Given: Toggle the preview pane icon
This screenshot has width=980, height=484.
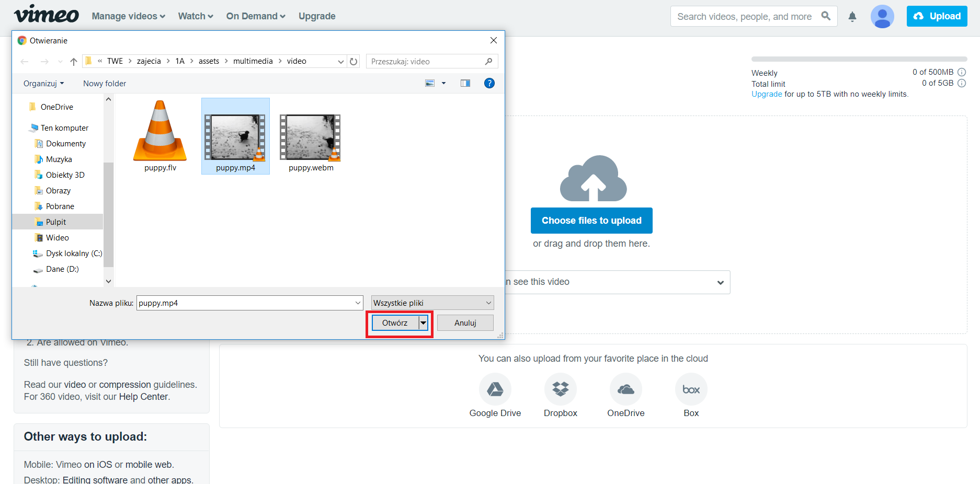Looking at the screenshot, I should (465, 83).
